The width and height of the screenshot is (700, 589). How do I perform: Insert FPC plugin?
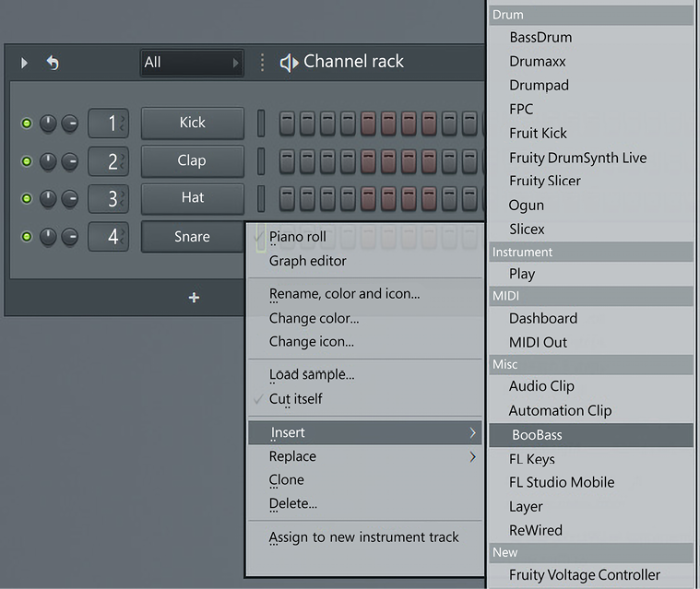tap(591, 110)
